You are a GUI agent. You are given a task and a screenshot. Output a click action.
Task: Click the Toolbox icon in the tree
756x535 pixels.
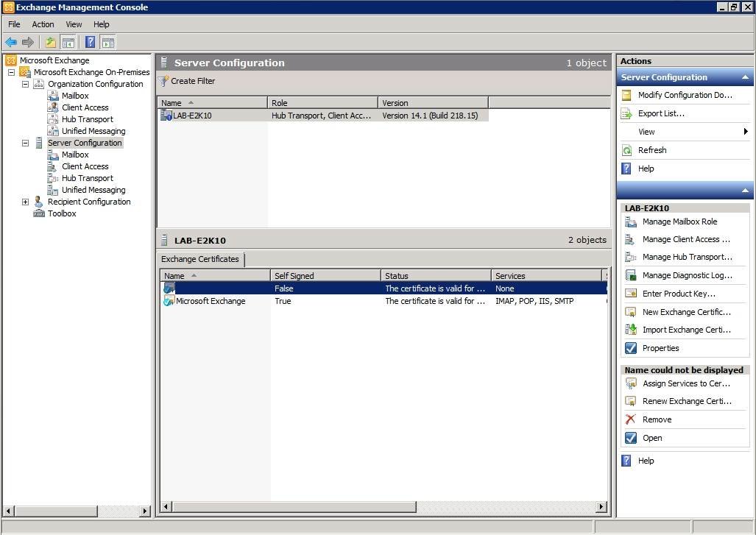pyautogui.click(x=39, y=213)
